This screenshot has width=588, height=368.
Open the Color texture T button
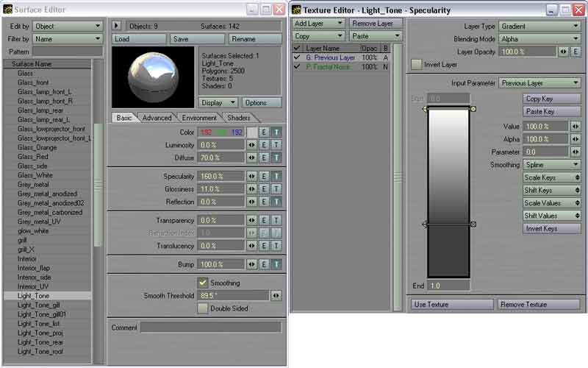tap(276, 132)
